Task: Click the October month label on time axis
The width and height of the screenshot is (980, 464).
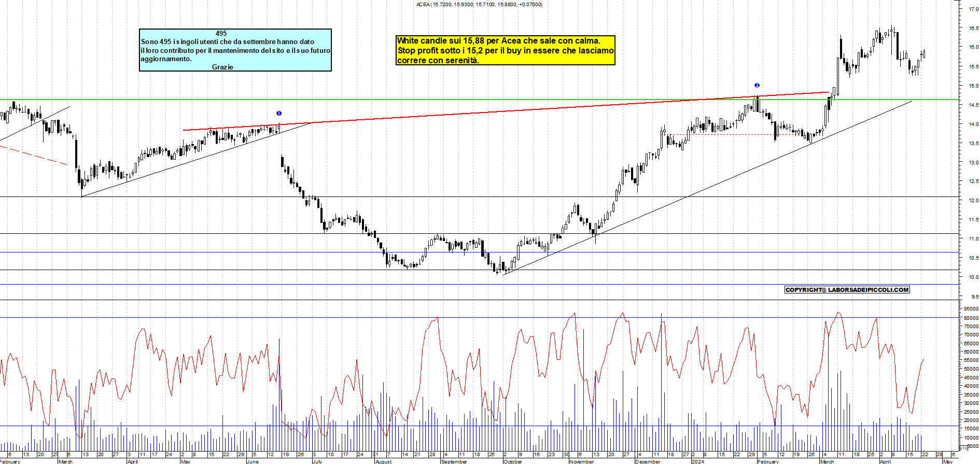Action: pos(513,461)
